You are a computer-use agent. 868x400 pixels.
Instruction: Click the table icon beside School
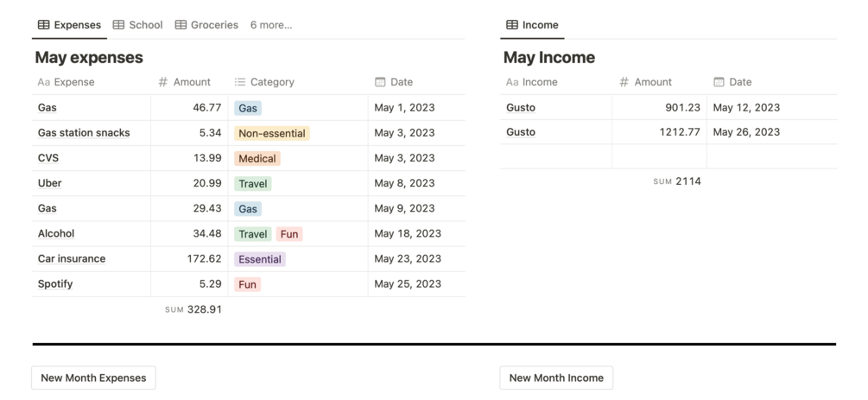pyautogui.click(x=118, y=25)
